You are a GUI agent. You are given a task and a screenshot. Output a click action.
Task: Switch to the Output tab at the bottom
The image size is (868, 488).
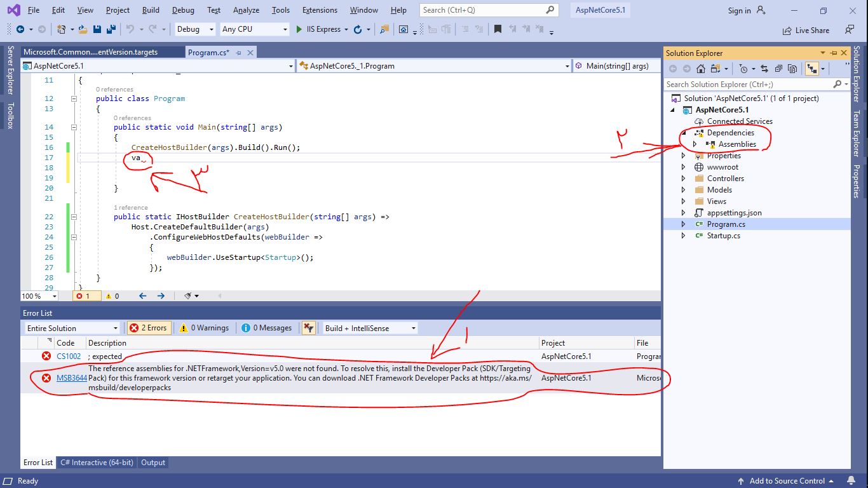tap(153, 463)
